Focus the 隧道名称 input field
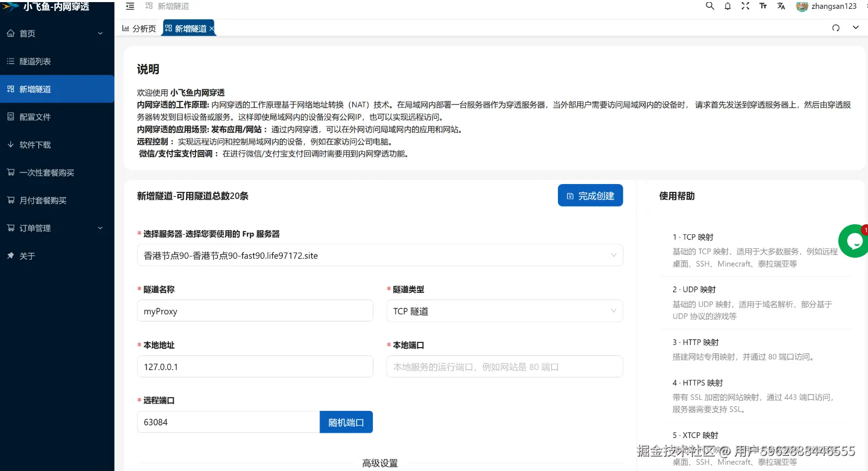 [x=255, y=311]
